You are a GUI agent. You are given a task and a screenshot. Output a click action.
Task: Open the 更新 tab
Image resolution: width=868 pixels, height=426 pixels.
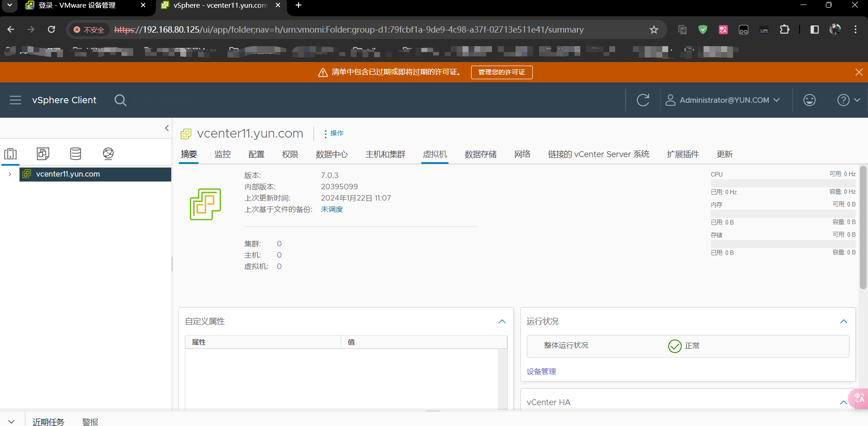[x=724, y=154]
